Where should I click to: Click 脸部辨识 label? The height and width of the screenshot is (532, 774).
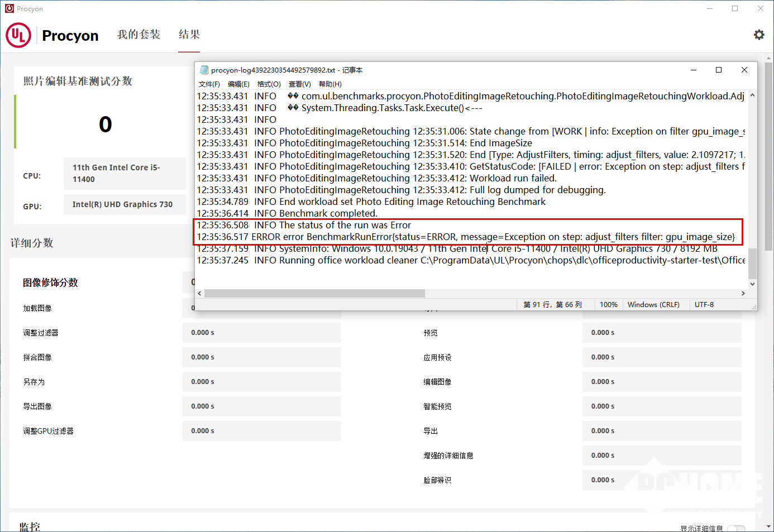(x=437, y=480)
